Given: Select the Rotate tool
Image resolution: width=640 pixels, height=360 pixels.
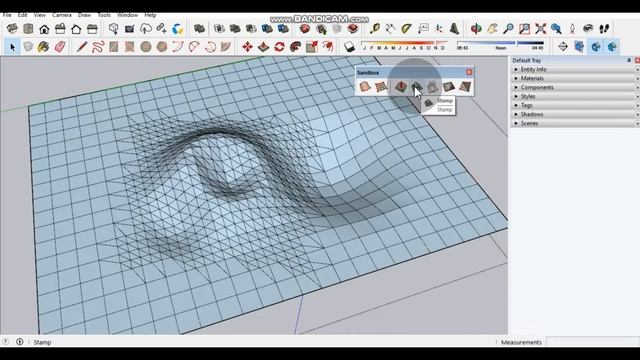Looking at the screenshot, I should [280, 47].
